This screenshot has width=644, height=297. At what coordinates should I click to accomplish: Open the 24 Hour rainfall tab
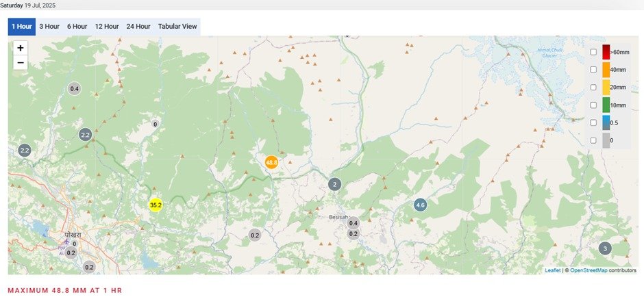point(138,26)
